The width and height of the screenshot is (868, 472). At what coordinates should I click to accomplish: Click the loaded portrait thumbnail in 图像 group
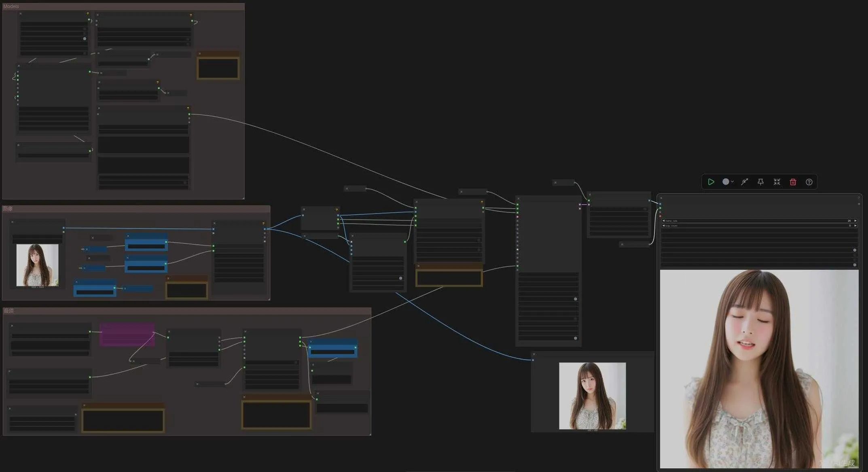click(37, 265)
